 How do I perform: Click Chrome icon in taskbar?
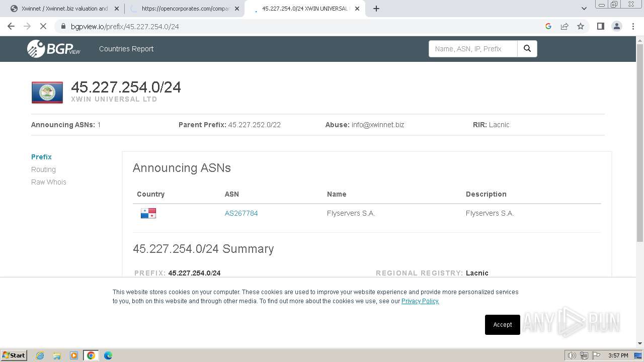pyautogui.click(x=91, y=355)
